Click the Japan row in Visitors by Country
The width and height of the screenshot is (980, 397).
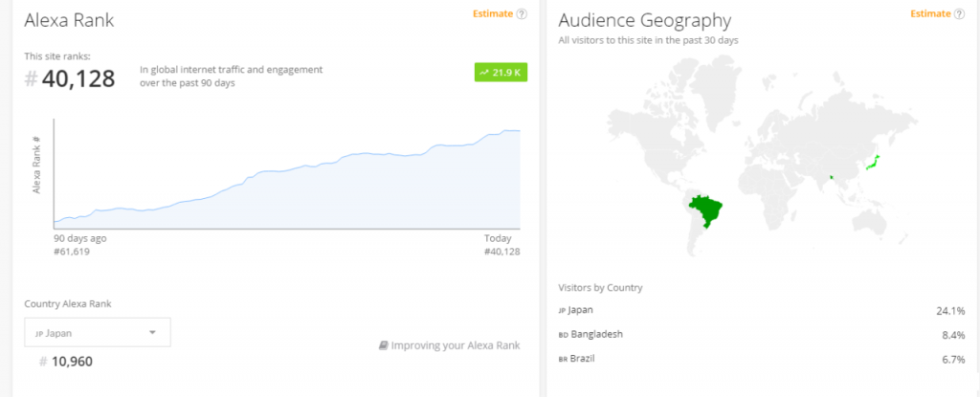(761, 311)
